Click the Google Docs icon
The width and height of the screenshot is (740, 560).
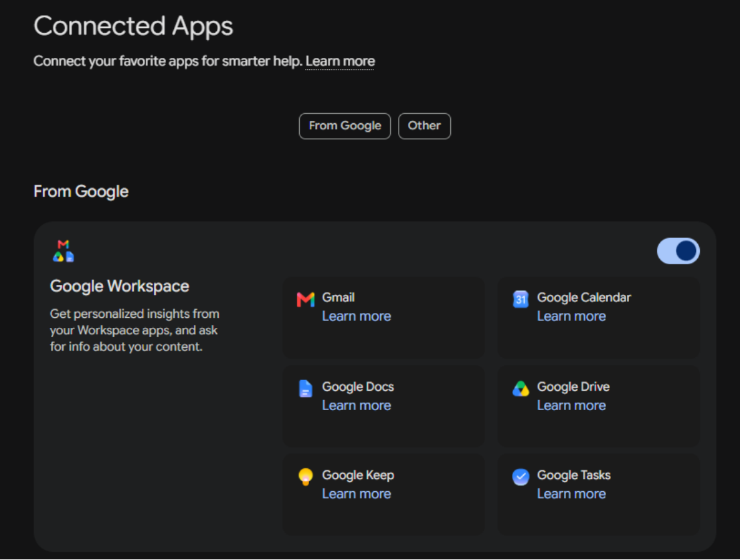[305, 389]
